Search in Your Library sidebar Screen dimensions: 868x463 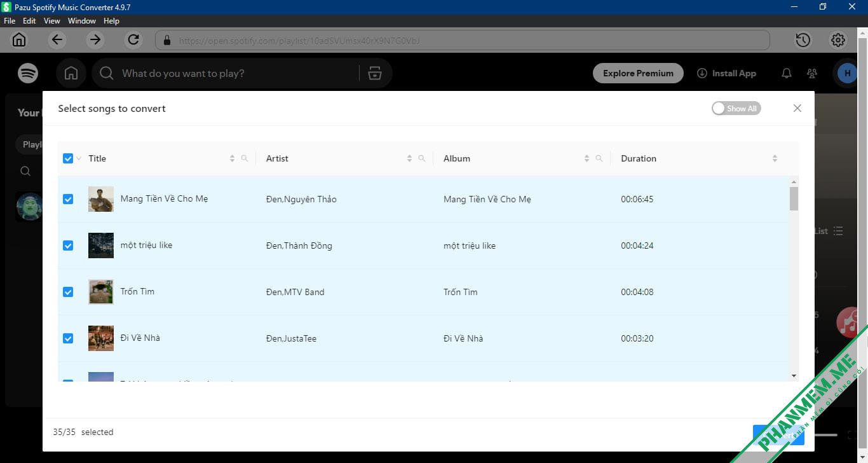pos(25,171)
